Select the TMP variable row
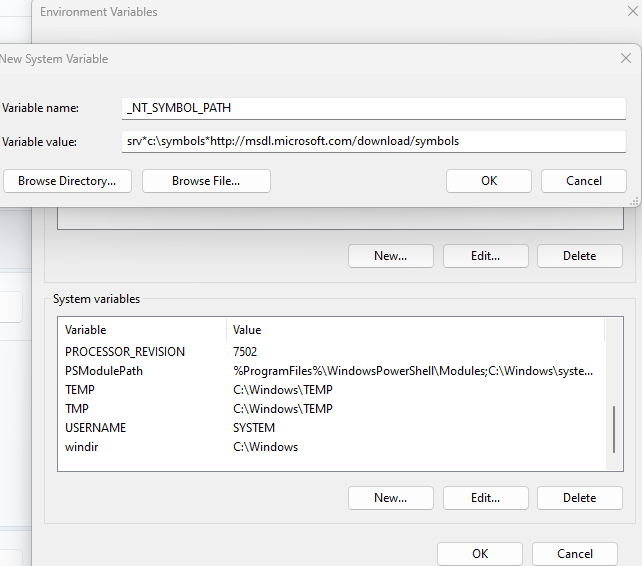Viewport: 642px width, 566px height. coord(332,409)
